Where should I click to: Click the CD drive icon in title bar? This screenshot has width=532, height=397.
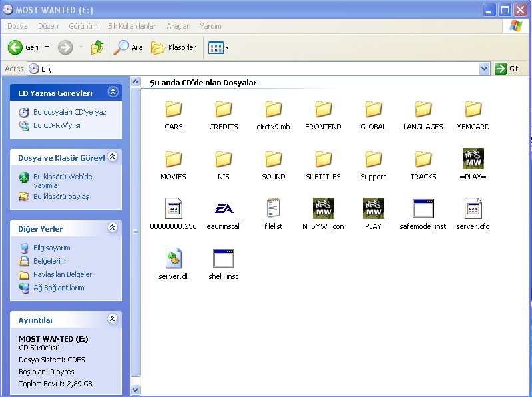(x=8, y=9)
